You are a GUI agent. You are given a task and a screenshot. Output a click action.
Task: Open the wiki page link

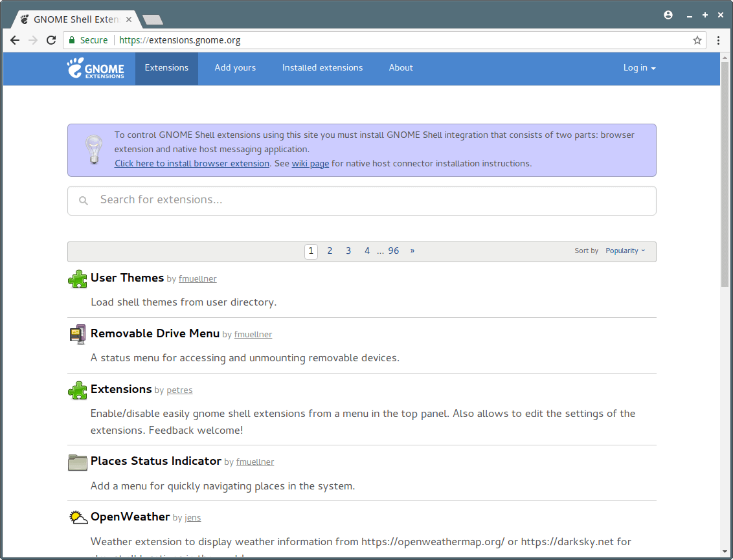click(310, 164)
